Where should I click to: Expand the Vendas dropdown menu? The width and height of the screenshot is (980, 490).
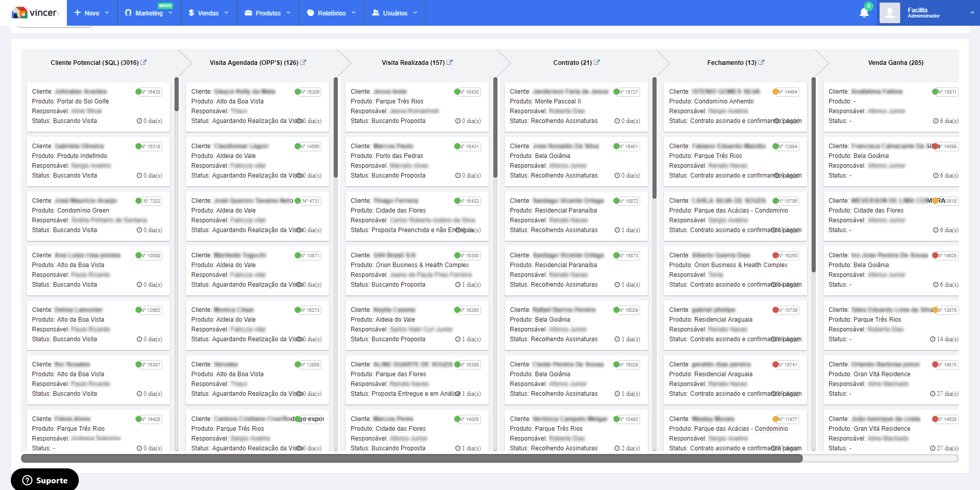point(208,13)
